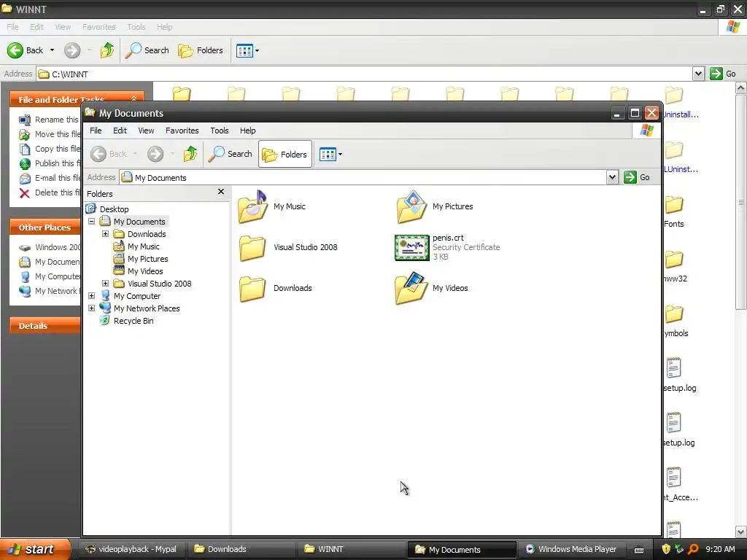Open View menu in My Documents window
This screenshot has width=747, height=560.
[146, 131]
